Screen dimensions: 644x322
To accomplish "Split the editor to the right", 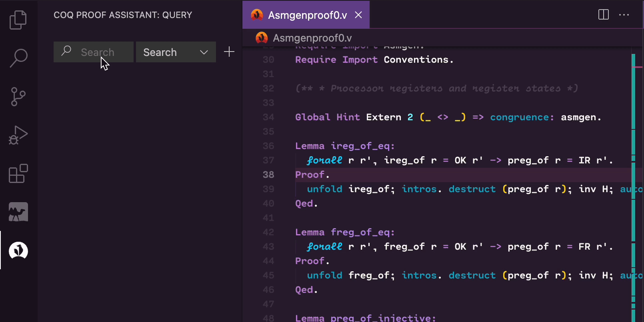I will pyautogui.click(x=603, y=15).
